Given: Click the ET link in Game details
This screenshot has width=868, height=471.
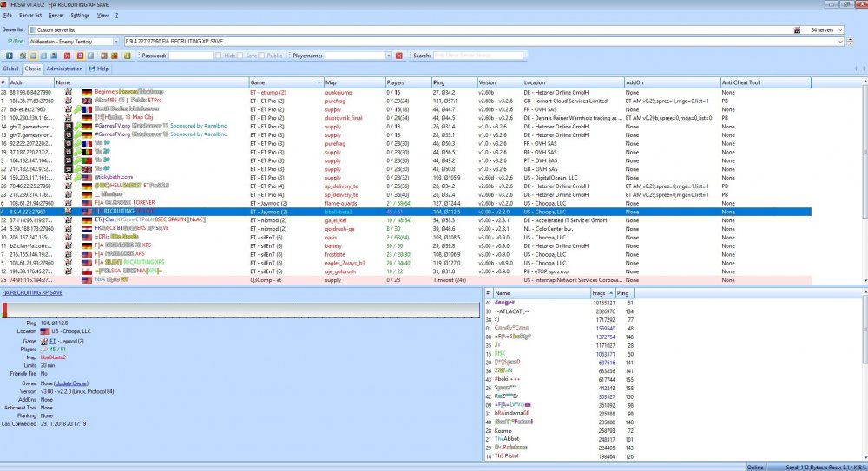Looking at the screenshot, I should point(53,342).
